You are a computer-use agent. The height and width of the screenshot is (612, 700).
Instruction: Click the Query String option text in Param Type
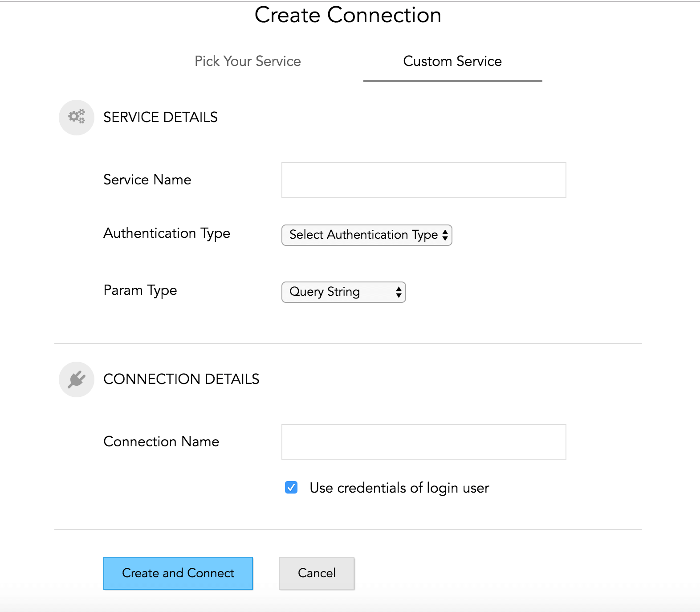point(325,292)
